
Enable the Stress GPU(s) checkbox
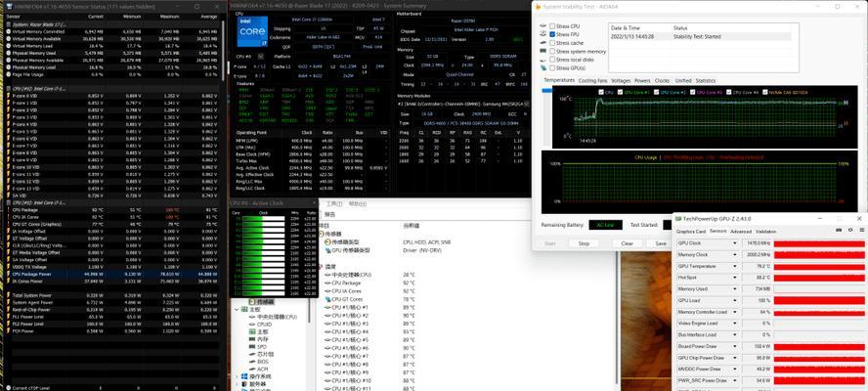point(552,67)
